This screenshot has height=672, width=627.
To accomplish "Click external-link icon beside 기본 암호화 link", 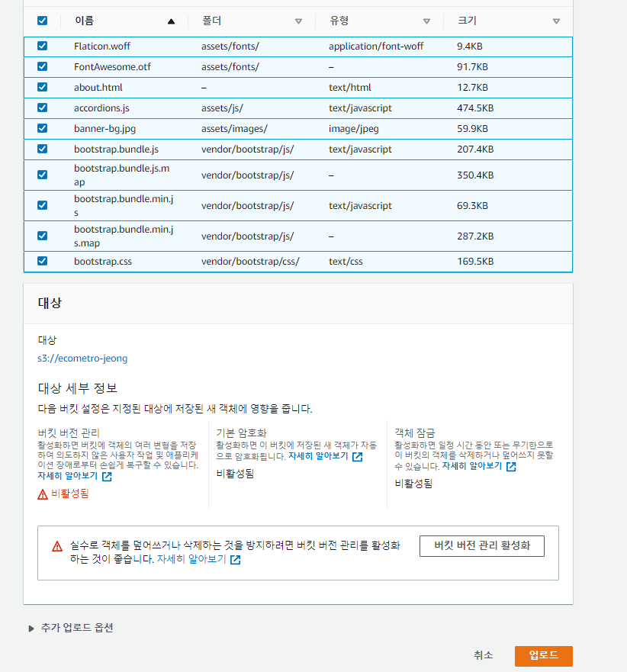I will pos(357,457).
